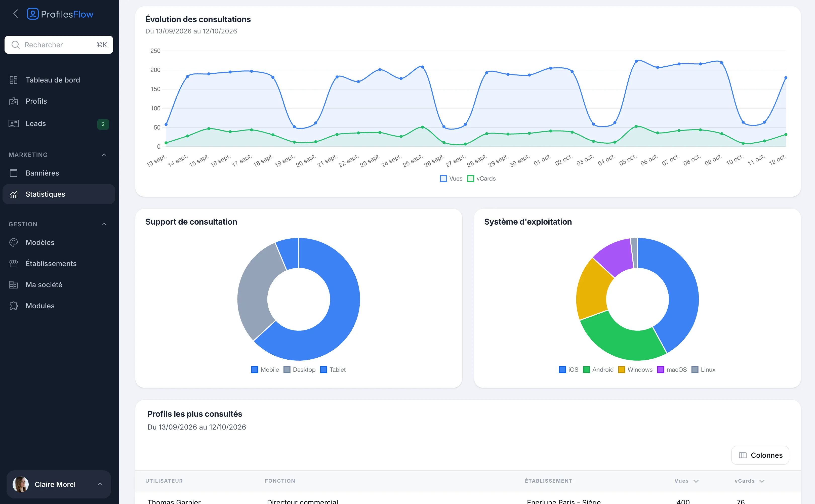Open the Ma société link

59,285
